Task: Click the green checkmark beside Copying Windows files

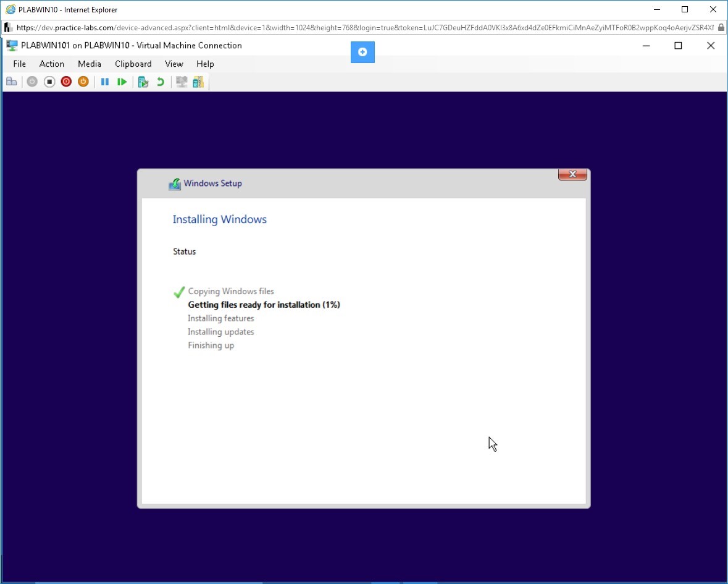Action: click(178, 292)
